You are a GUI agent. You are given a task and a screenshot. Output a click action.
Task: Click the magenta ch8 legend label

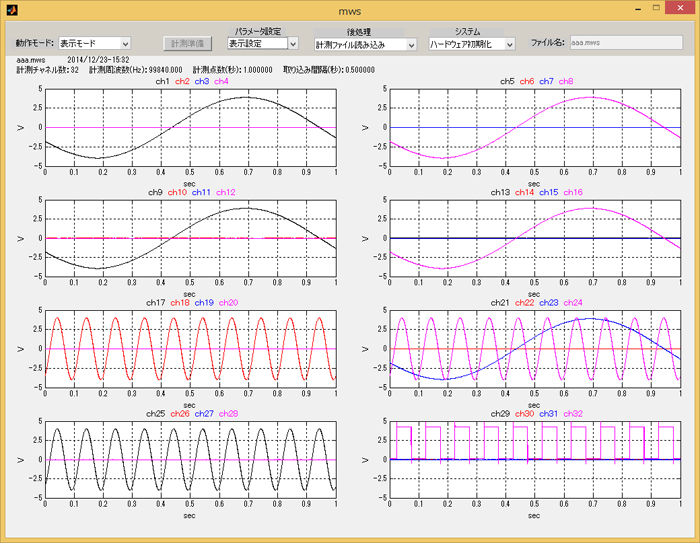[x=566, y=81]
